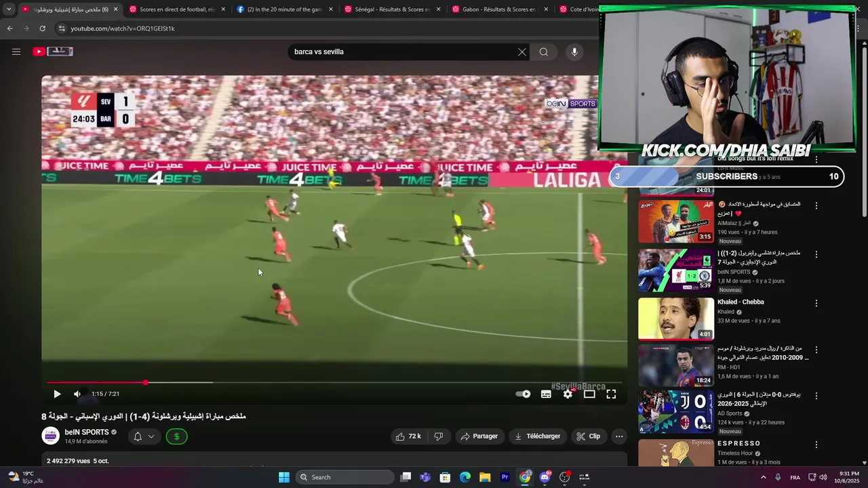The image size is (868, 488).
Task: Click the Clip button
Action: (x=589, y=436)
